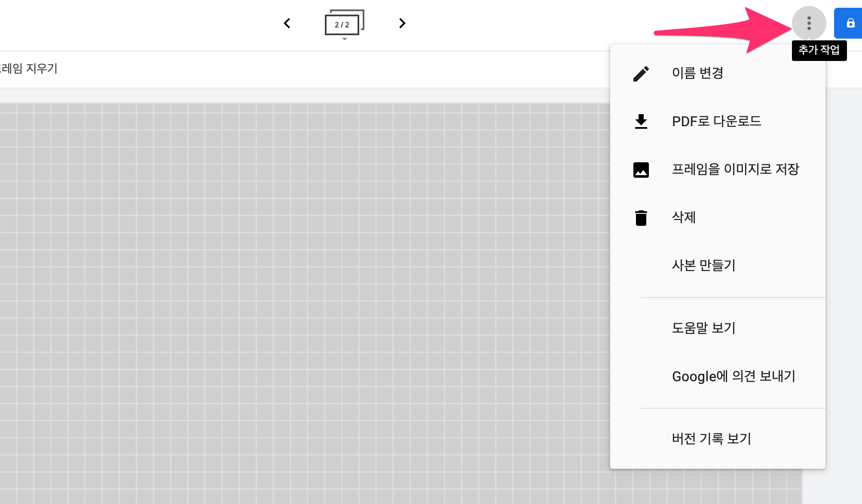Go to the previous frame arrow
Viewport: 862px width, 504px height.
coord(287,23)
